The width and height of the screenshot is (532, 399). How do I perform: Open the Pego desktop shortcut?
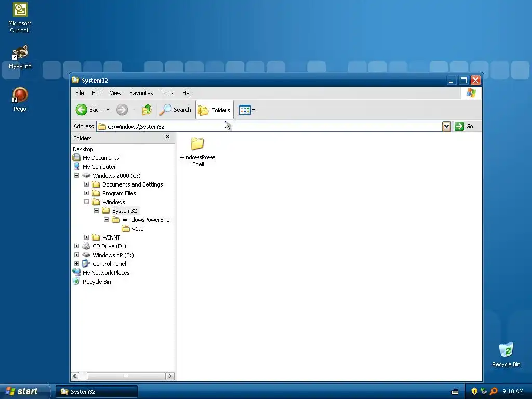tap(20, 99)
